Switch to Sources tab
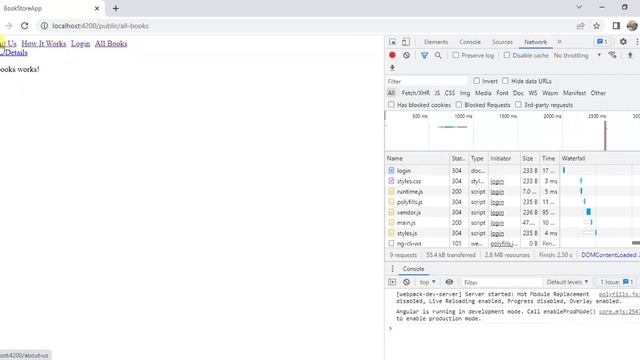Image resolution: width=640 pixels, height=360 pixels. point(502,42)
